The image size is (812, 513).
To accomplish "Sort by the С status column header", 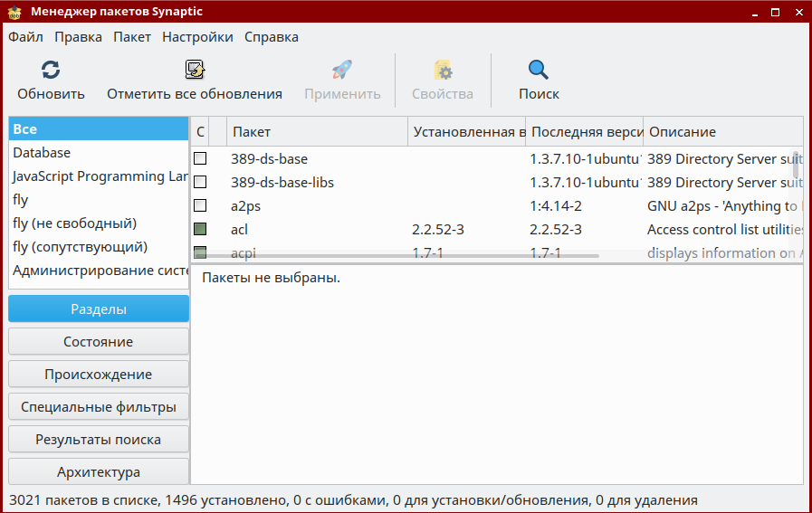I will point(200,132).
